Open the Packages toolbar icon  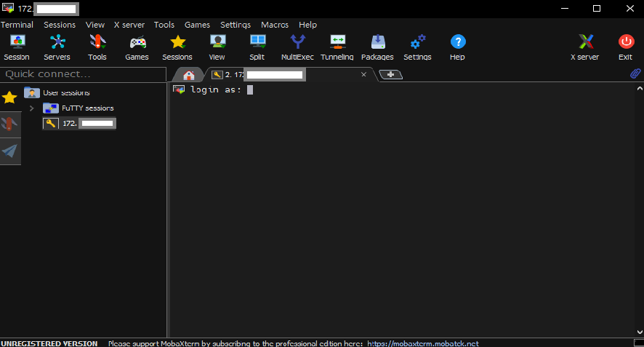pos(377,47)
